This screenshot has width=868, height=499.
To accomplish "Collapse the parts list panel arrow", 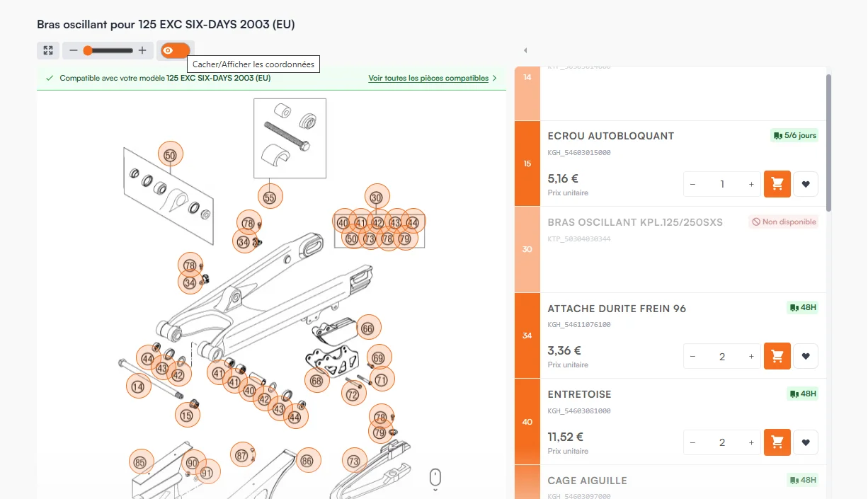I will point(525,50).
